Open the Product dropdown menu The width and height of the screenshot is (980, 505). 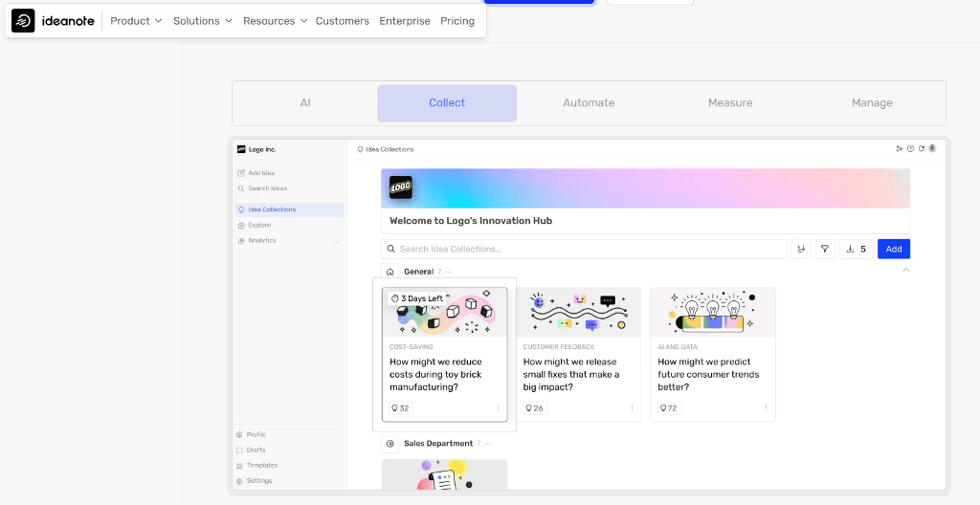(136, 21)
